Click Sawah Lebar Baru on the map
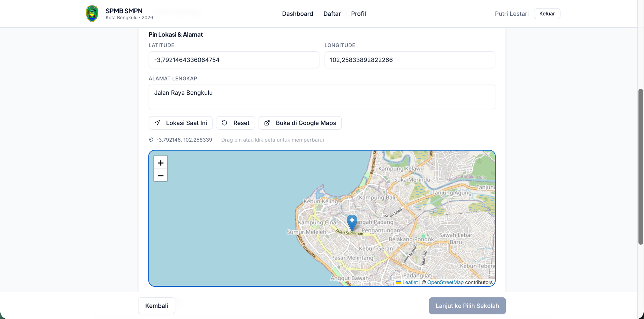Image resolution: width=644 pixels, height=319 pixels. click(x=456, y=239)
